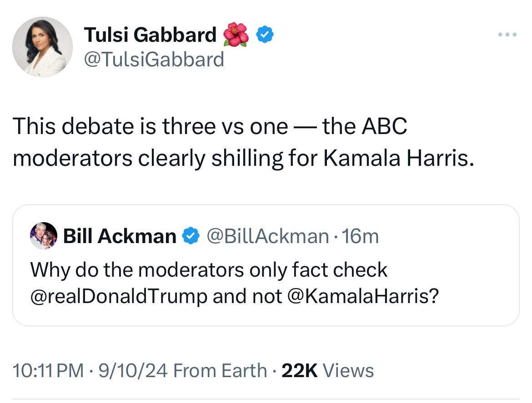Click the blue verified badge beside Tulsi Gabbard
Image resolution: width=532 pixels, height=403 pixels.
[265, 35]
